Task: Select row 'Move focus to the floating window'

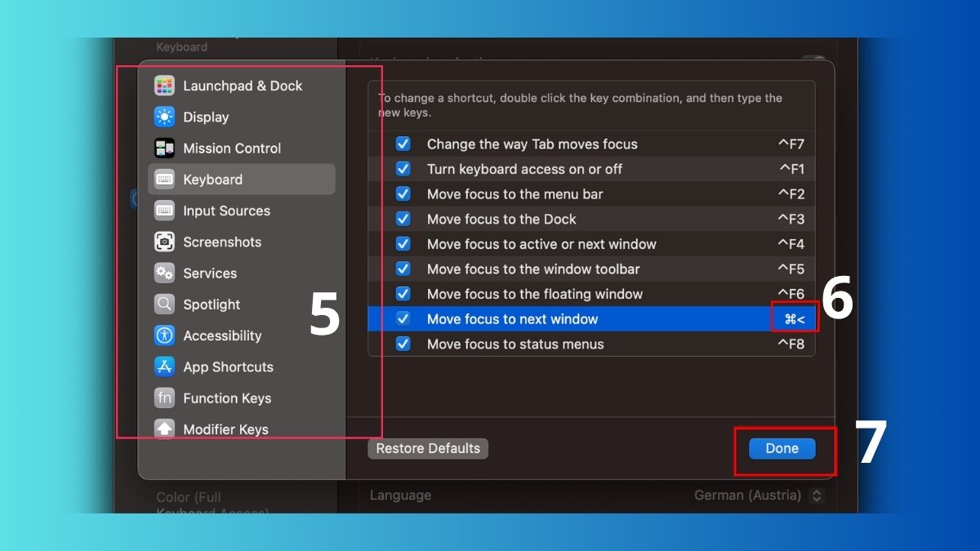Action: 591,294
